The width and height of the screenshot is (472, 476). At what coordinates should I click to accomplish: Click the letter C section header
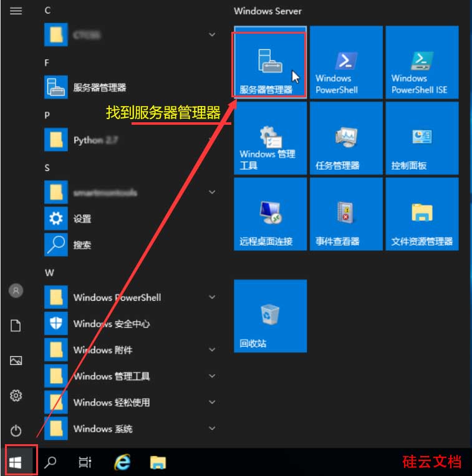[47, 11]
